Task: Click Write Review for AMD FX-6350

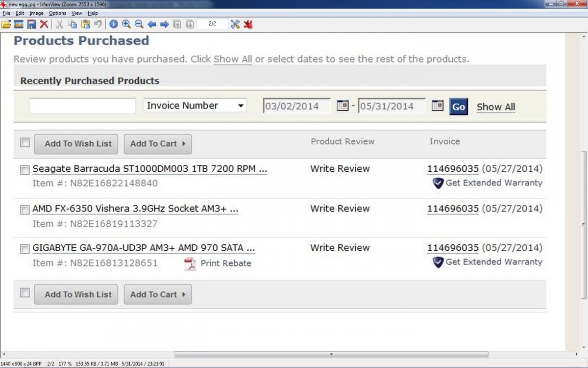Action: 340,209
